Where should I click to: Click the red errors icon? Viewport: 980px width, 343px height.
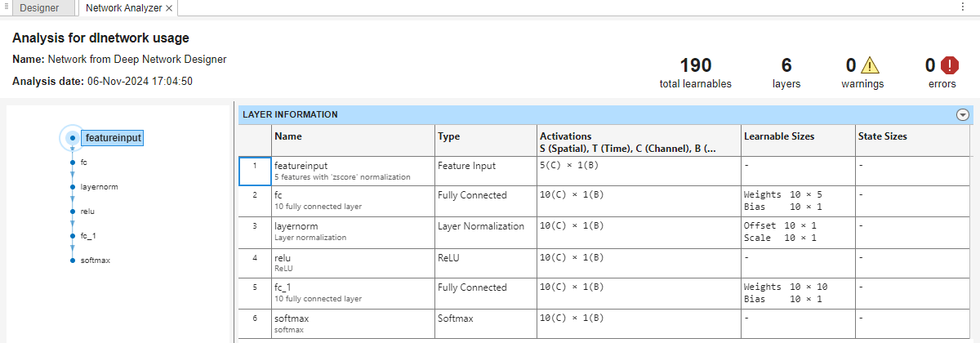click(949, 65)
